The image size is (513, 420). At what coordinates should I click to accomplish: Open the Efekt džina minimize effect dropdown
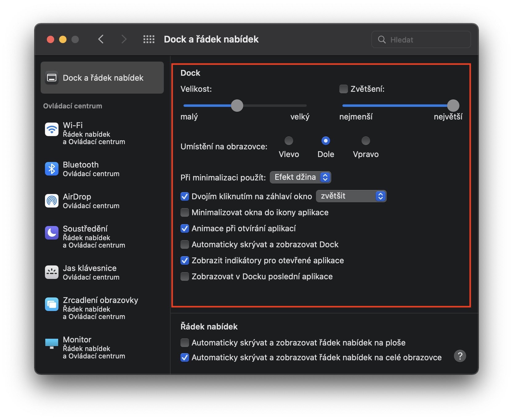tap(301, 177)
